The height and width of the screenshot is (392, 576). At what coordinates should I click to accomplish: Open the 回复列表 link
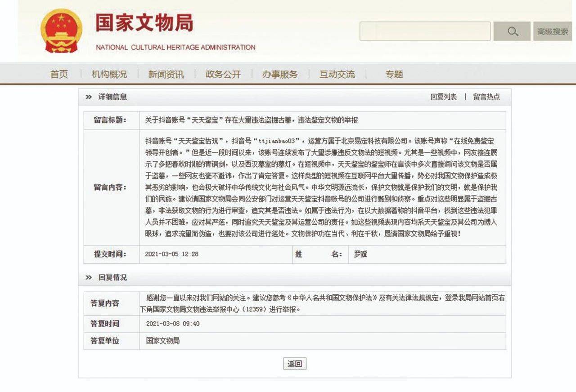443,97
